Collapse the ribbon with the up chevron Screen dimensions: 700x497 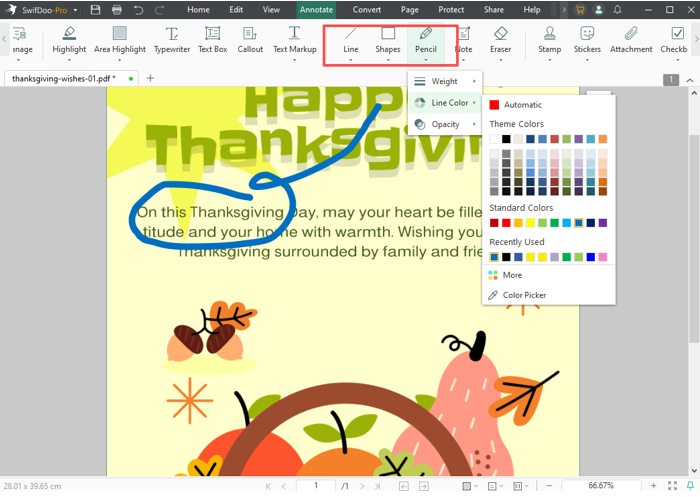690,80
